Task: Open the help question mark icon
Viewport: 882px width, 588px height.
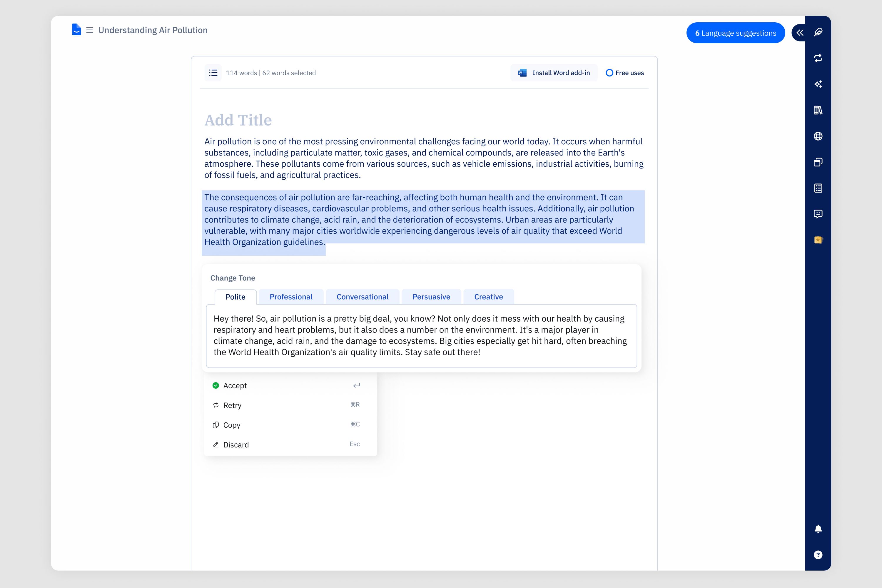Action: pos(818,554)
